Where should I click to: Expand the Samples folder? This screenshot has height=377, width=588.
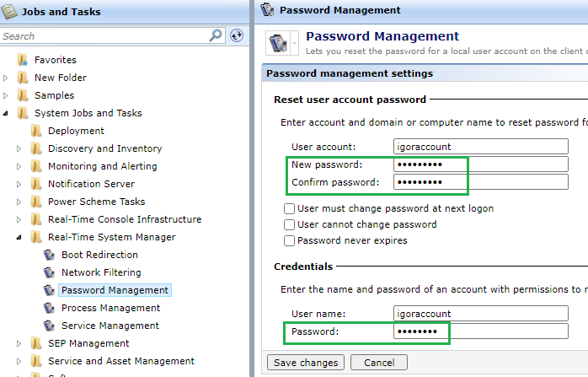5,95
